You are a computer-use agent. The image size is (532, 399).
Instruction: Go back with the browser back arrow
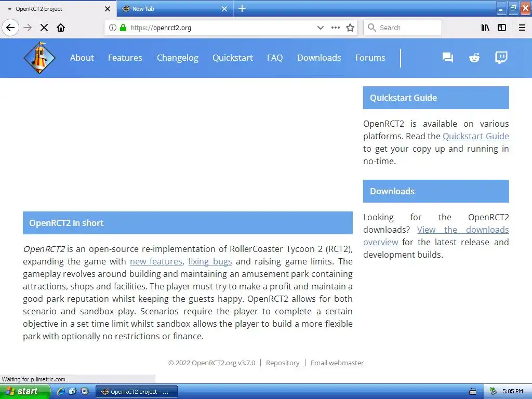click(10, 28)
